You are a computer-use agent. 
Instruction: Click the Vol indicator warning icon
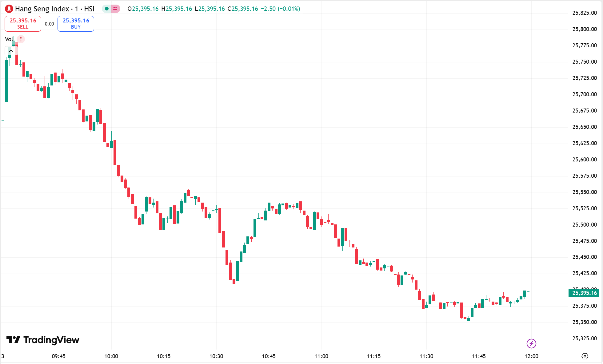(x=21, y=39)
